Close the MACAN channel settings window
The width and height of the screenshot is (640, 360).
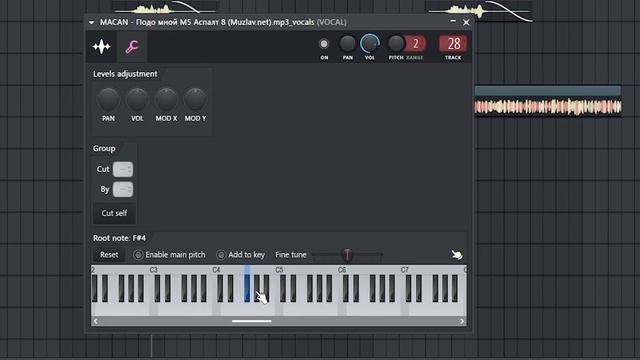pos(466,22)
